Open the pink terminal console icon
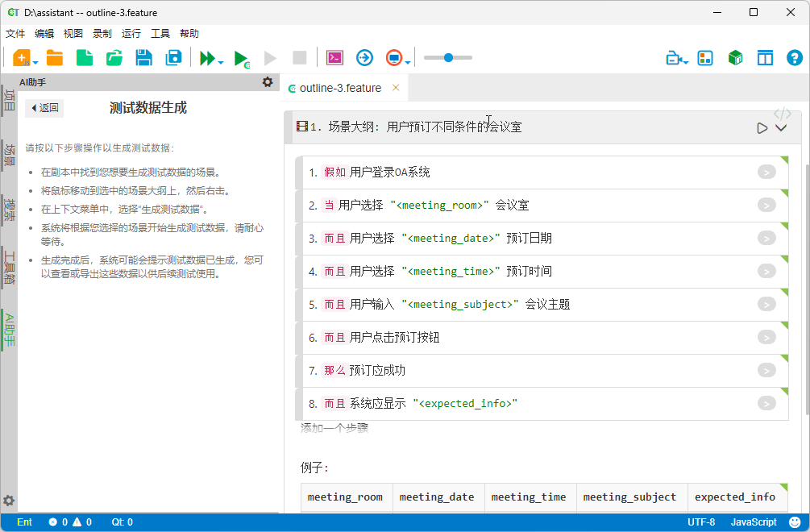This screenshot has height=532, width=810. pyautogui.click(x=334, y=58)
